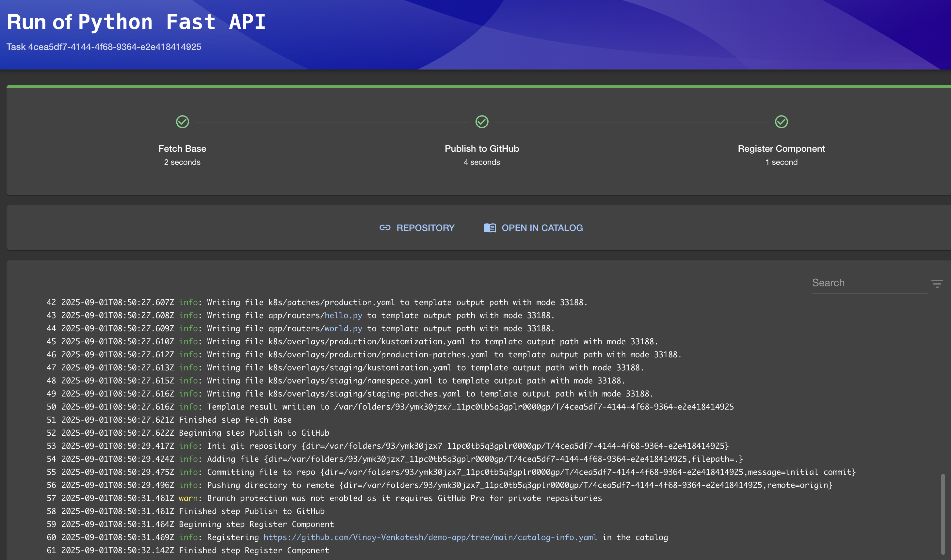Click the open-book icon beside OPEN IN CATALOG
Image resolution: width=951 pixels, height=560 pixels.
(x=490, y=228)
